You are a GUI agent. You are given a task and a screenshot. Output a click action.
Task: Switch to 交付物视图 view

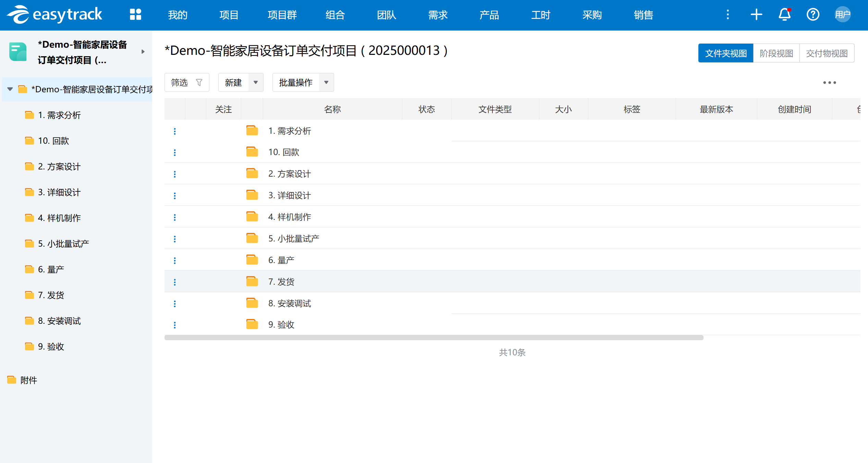(827, 53)
